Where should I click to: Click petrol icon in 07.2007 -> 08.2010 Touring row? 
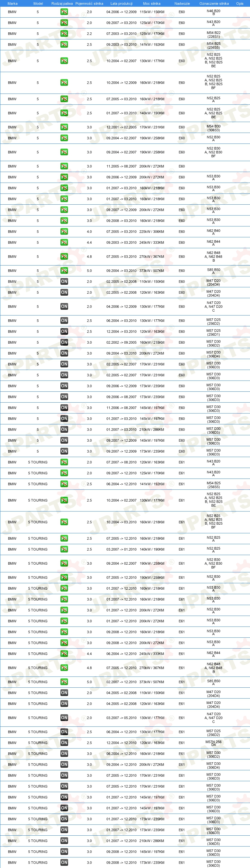tap(64, 462)
